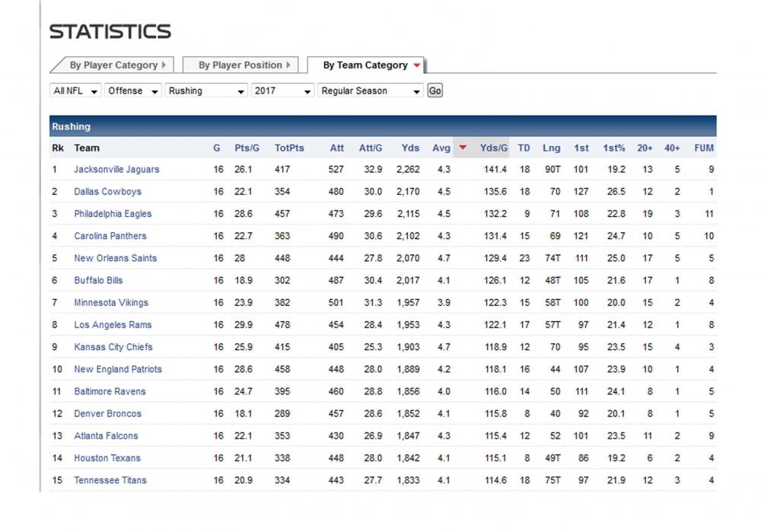Open Houston Texans team link
Image resolution: width=761 pixels, height=532 pixels.
tap(107, 458)
